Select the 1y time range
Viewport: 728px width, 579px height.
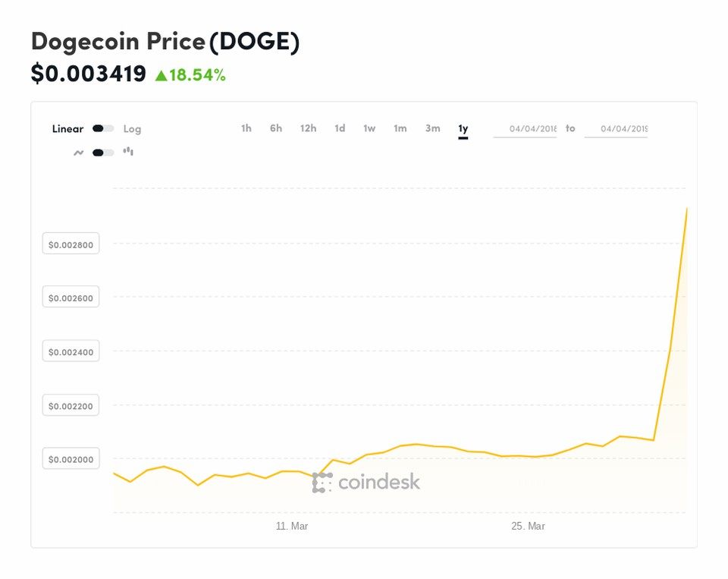(x=463, y=128)
